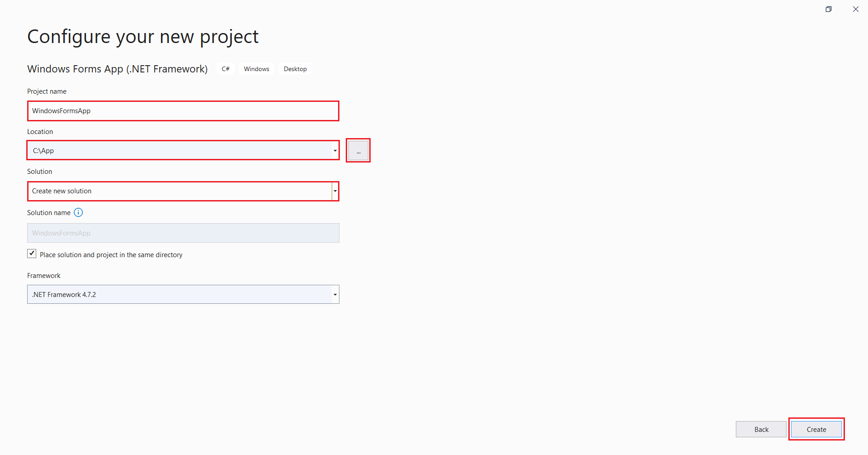Viewport: 868px width, 455px height.
Task: Click the Desktop project type tag
Action: (x=295, y=69)
